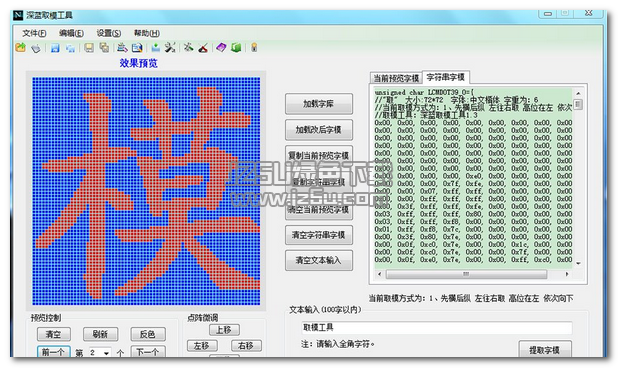Click the code line 'unsigned char LCMDOT39_0={'
Viewport: 618px width, 368px height.
tap(424, 93)
